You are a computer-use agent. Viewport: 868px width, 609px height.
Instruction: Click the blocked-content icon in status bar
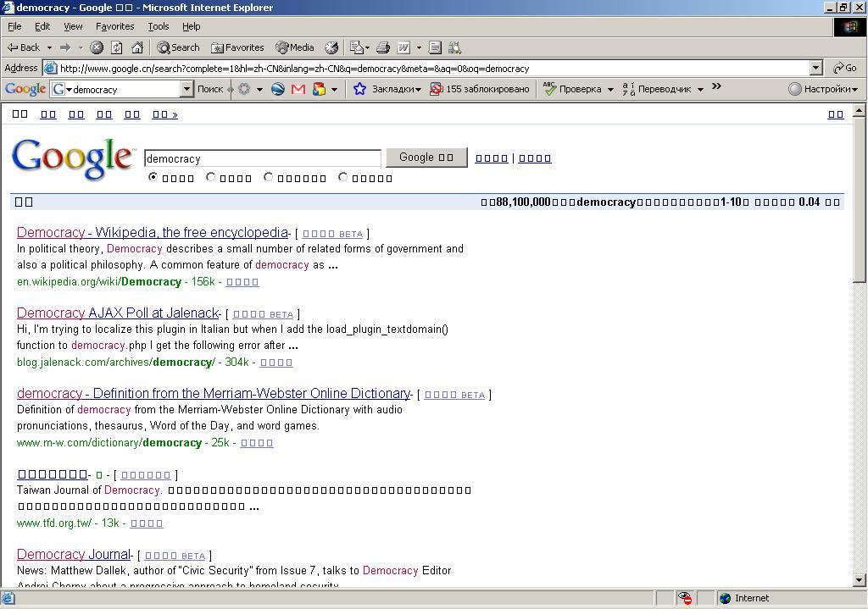tap(685, 598)
